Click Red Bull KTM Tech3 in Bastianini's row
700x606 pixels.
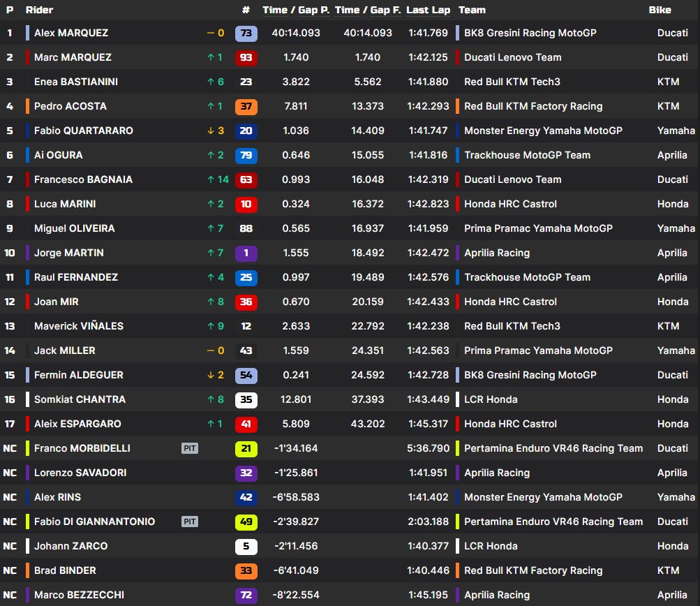click(512, 82)
